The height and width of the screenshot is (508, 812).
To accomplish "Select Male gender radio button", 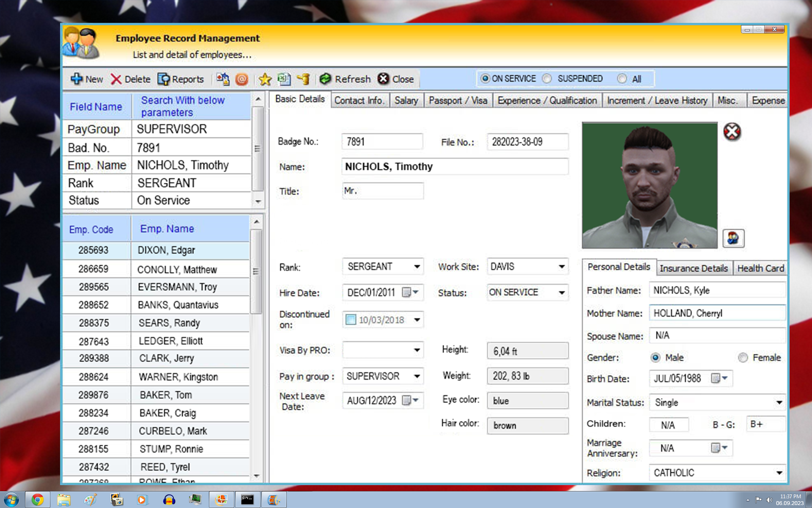I will (656, 358).
